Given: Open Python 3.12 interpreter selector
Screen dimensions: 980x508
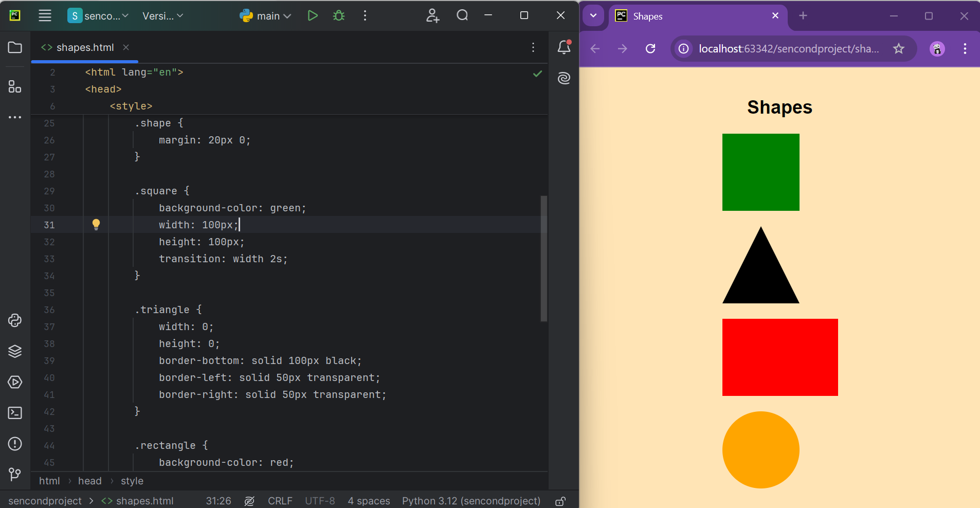Looking at the screenshot, I should pyautogui.click(x=471, y=501).
